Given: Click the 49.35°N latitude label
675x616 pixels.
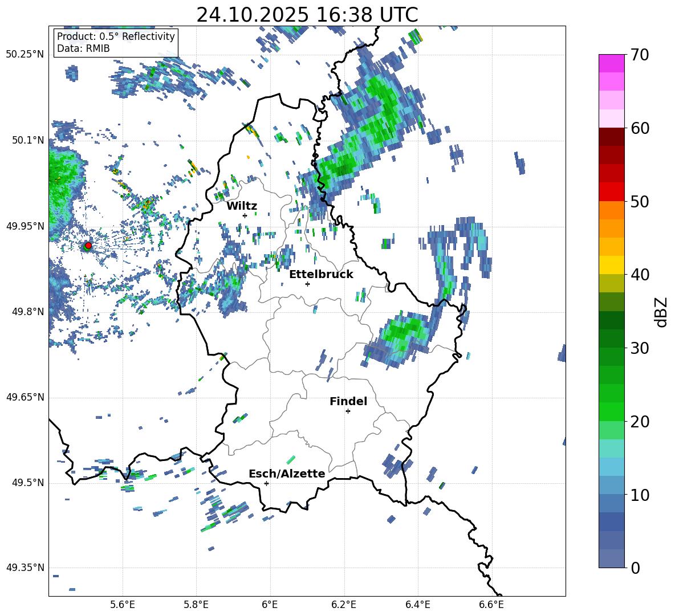Looking at the screenshot, I should click(25, 568).
